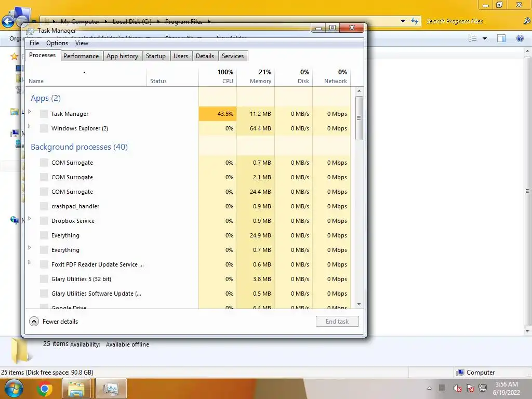This screenshot has height=399, width=532.
Task: Click the Task Manager title bar icon
Action: [31, 31]
